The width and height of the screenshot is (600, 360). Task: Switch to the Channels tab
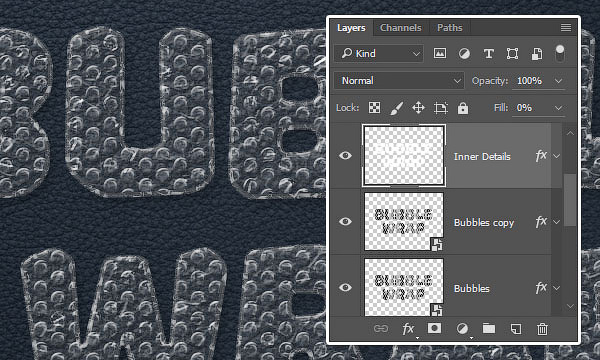tap(400, 28)
